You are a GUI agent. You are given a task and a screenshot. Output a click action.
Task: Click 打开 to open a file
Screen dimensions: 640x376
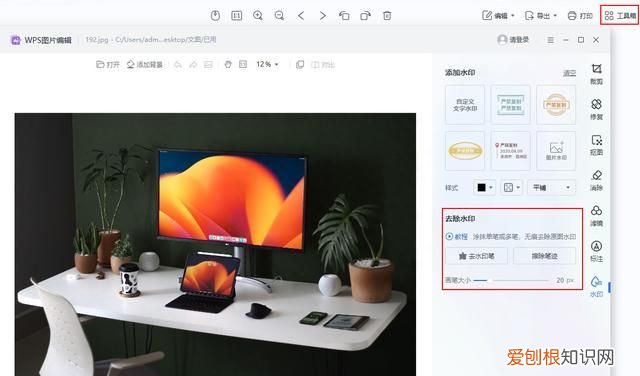tap(108, 65)
